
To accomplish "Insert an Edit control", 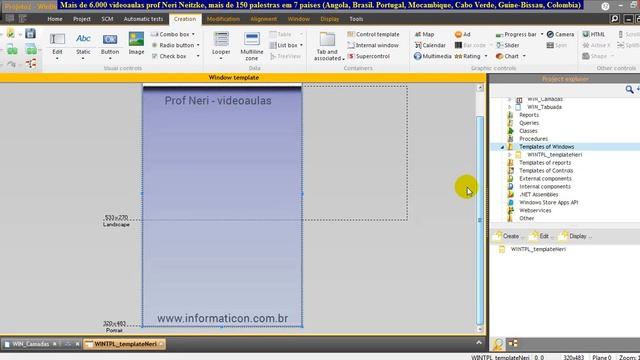I will 57,42.
